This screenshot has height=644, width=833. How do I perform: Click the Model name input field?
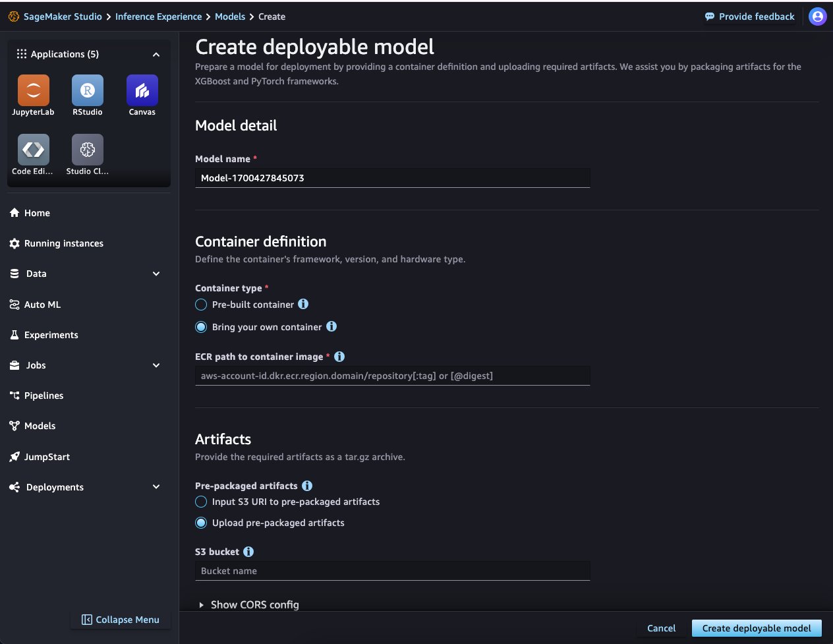(x=392, y=178)
